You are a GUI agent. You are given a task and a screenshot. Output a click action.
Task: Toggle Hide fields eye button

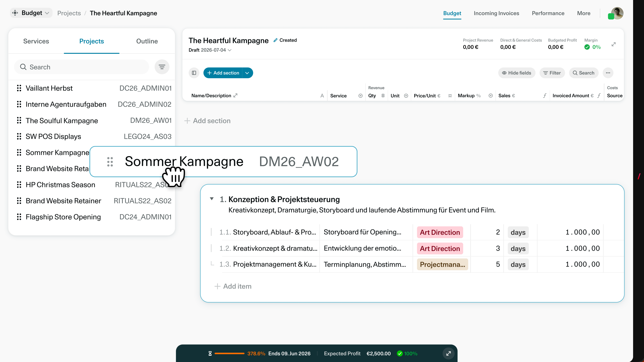517,73
